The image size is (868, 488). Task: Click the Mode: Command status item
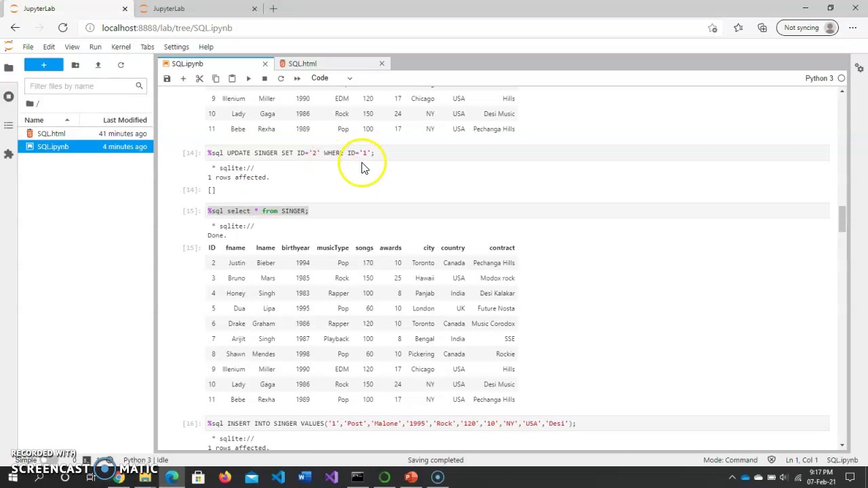coord(730,460)
